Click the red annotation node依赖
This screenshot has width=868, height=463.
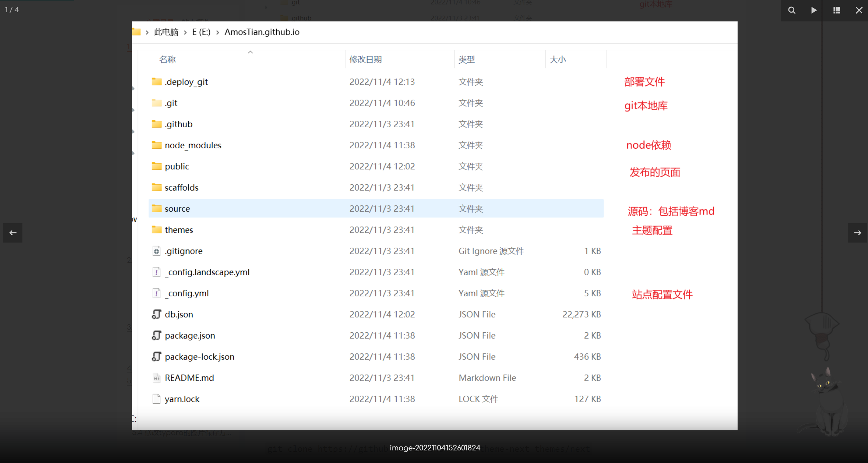pos(648,145)
